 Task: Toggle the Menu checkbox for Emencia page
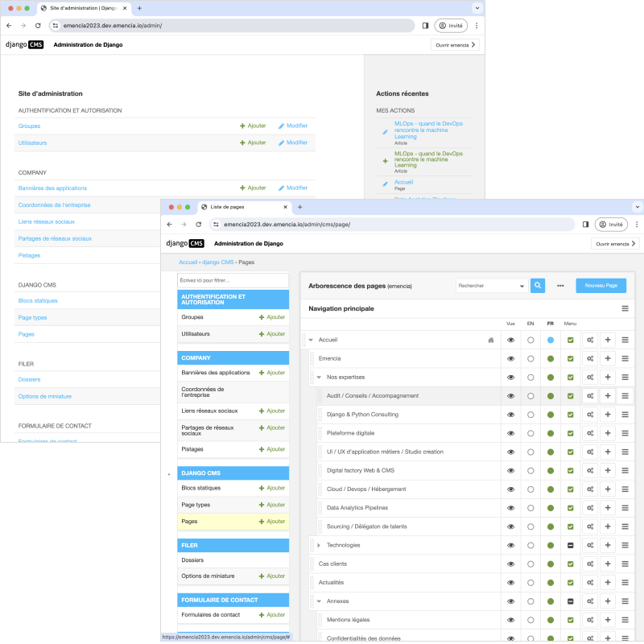pos(570,358)
